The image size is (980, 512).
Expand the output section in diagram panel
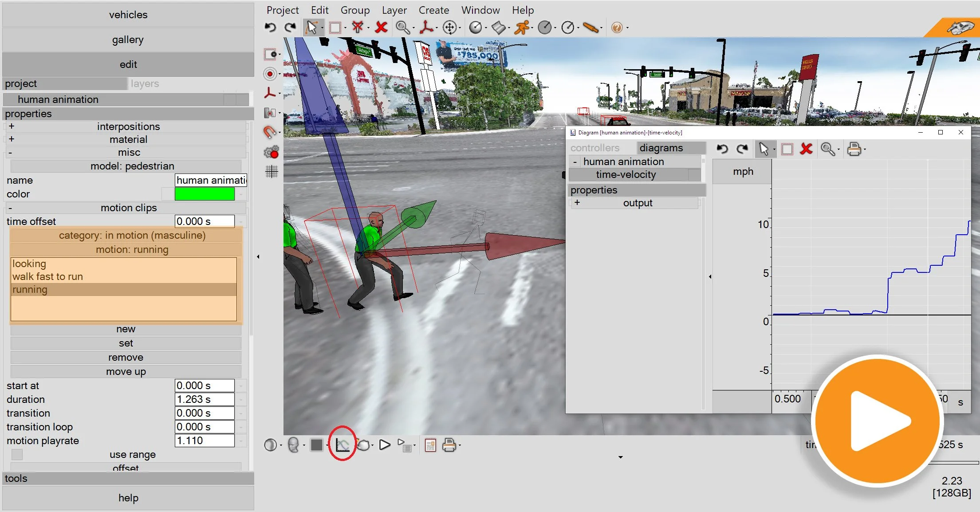(x=577, y=203)
